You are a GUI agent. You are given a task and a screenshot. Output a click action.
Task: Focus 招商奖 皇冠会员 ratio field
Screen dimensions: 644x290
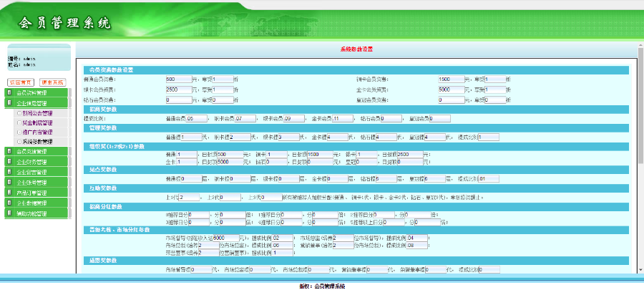click(440, 119)
